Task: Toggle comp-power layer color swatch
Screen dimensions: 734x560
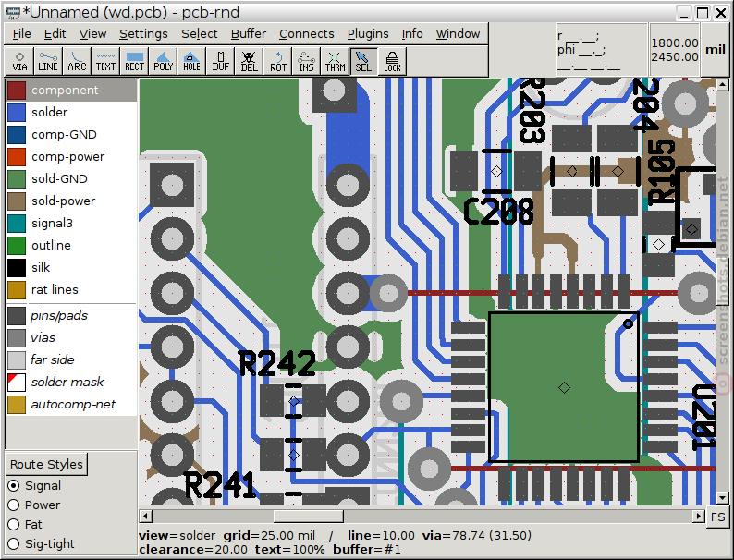Action: (17, 157)
